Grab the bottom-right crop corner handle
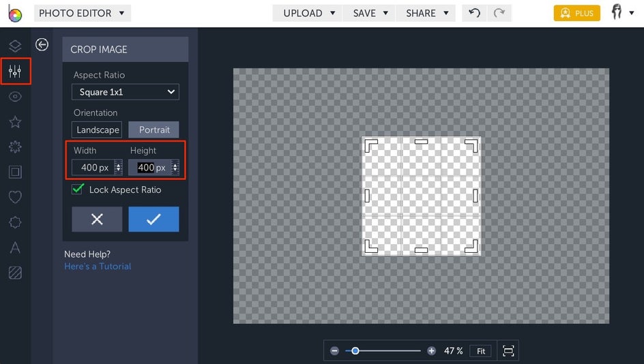Viewport: 644px width, 364px height. coord(471,246)
